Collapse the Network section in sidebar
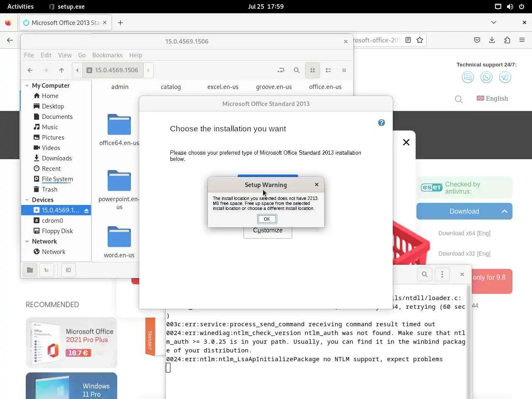The width and height of the screenshot is (532, 399). click(x=27, y=241)
